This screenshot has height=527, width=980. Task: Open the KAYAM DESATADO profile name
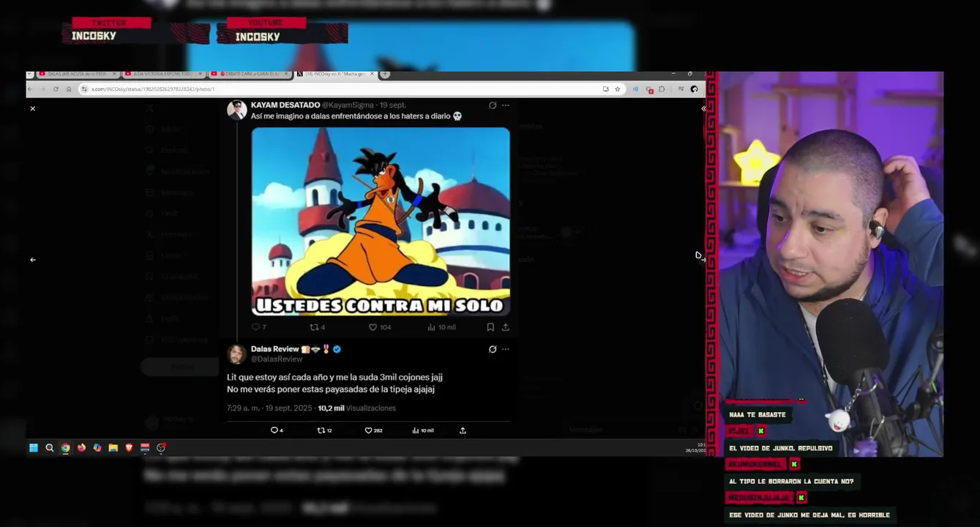(285, 105)
